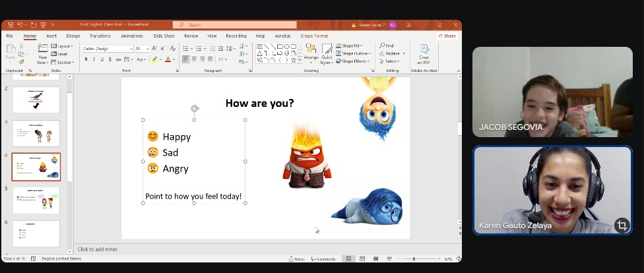Select the text box shape in gallery

[259, 46]
